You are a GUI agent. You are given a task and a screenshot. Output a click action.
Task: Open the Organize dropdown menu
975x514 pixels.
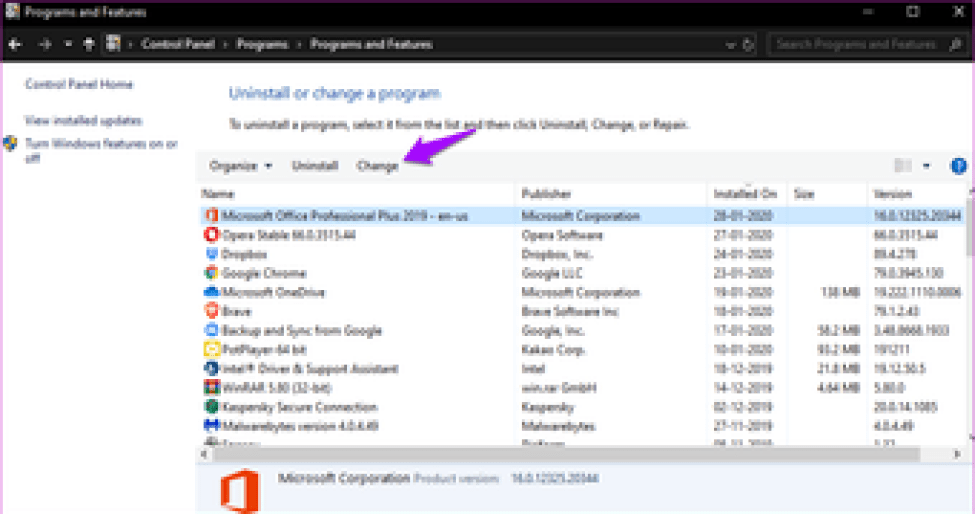(x=240, y=166)
